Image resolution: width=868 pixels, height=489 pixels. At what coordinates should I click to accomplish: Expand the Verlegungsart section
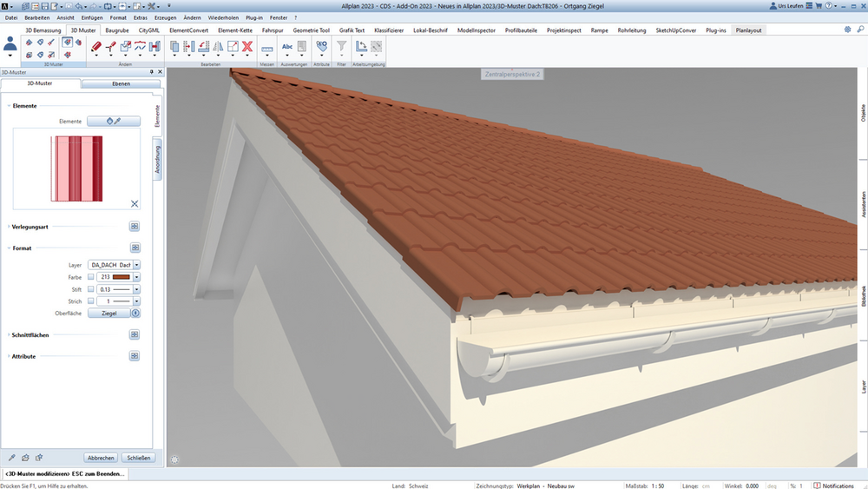coord(30,227)
